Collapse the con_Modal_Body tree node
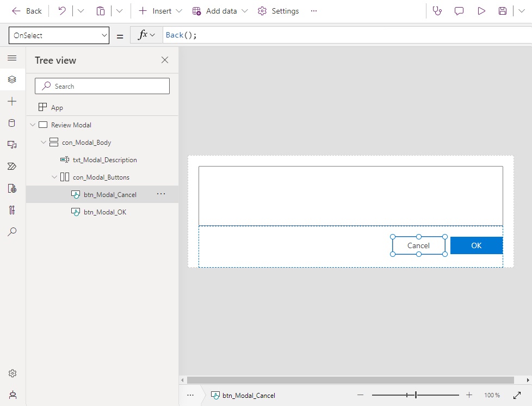 (x=43, y=142)
